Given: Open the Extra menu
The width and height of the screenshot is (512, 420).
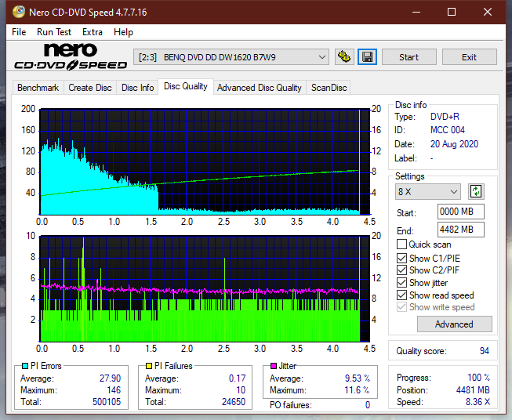Looking at the screenshot, I should pyautogui.click(x=93, y=32).
